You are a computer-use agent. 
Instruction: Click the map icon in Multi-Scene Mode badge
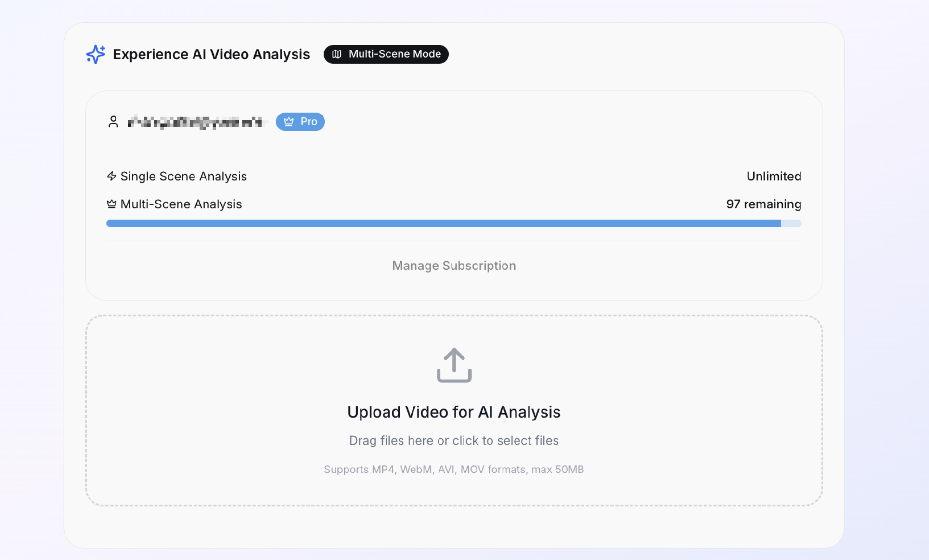[x=337, y=54]
